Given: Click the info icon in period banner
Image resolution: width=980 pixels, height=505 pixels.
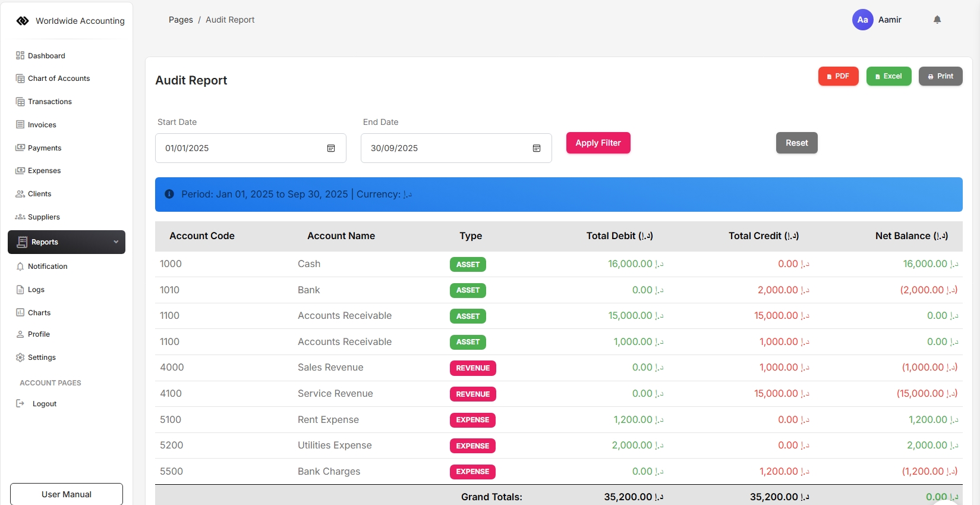Looking at the screenshot, I should pyautogui.click(x=169, y=194).
